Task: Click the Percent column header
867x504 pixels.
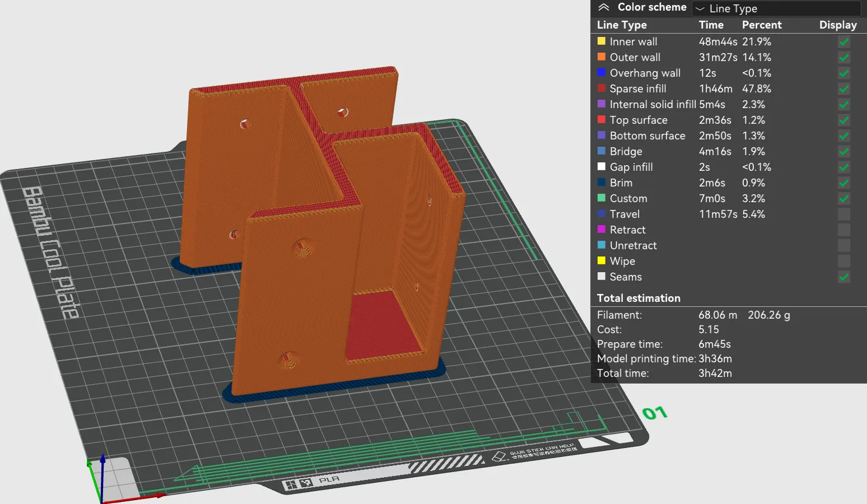Action: click(762, 25)
